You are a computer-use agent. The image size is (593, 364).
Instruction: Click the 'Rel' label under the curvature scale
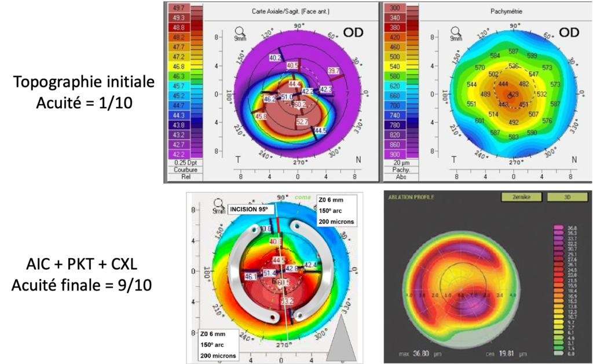tap(185, 177)
